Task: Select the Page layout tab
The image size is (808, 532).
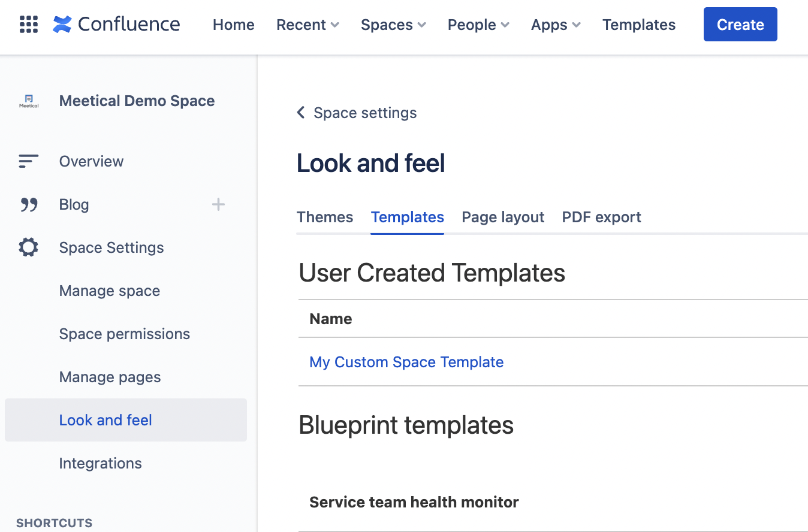Action: [503, 217]
